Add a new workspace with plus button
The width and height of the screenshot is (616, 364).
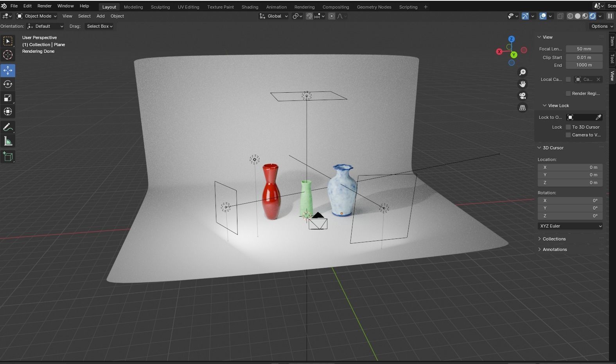coord(426,7)
